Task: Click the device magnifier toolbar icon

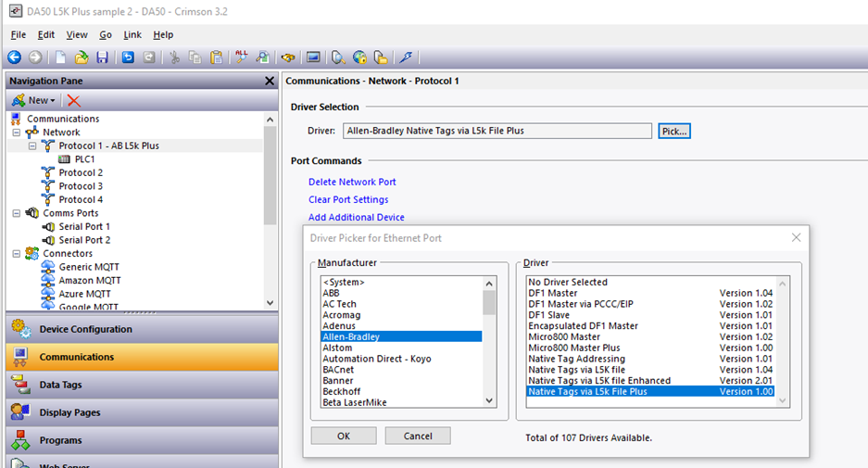Action: click(x=338, y=57)
